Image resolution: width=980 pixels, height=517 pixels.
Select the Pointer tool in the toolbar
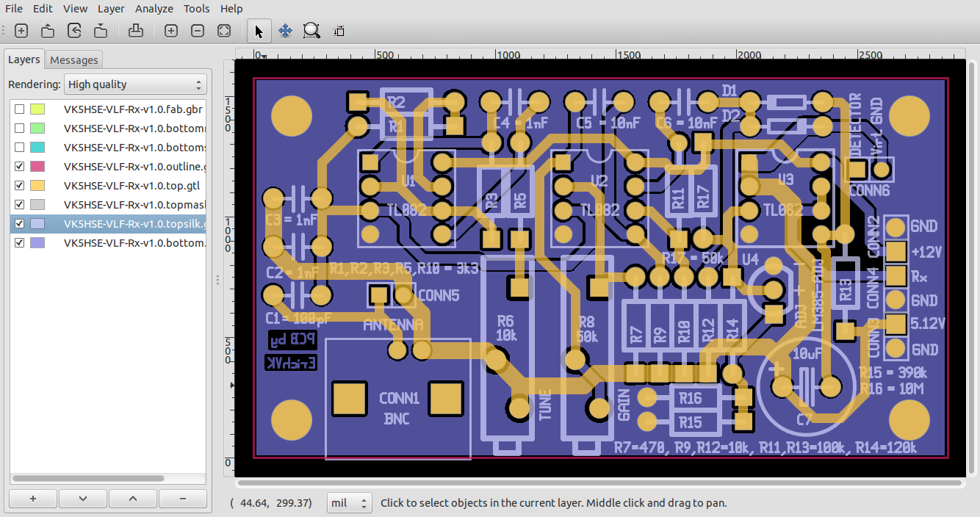[x=259, y=31]
